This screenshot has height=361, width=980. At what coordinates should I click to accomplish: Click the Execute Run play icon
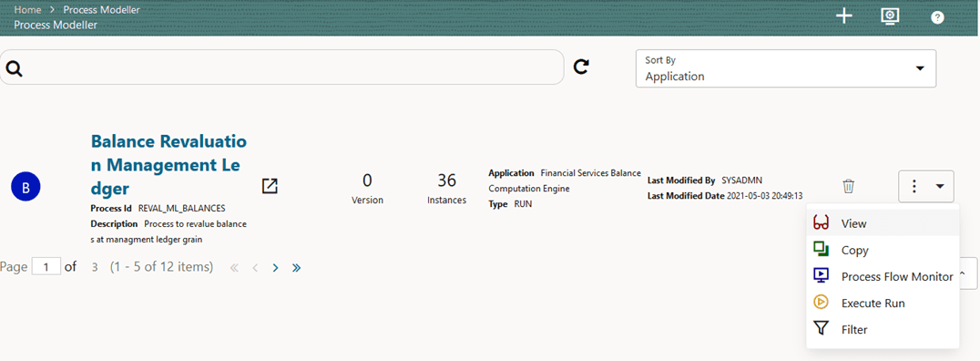pyautogui.click(x=822, y=302)
